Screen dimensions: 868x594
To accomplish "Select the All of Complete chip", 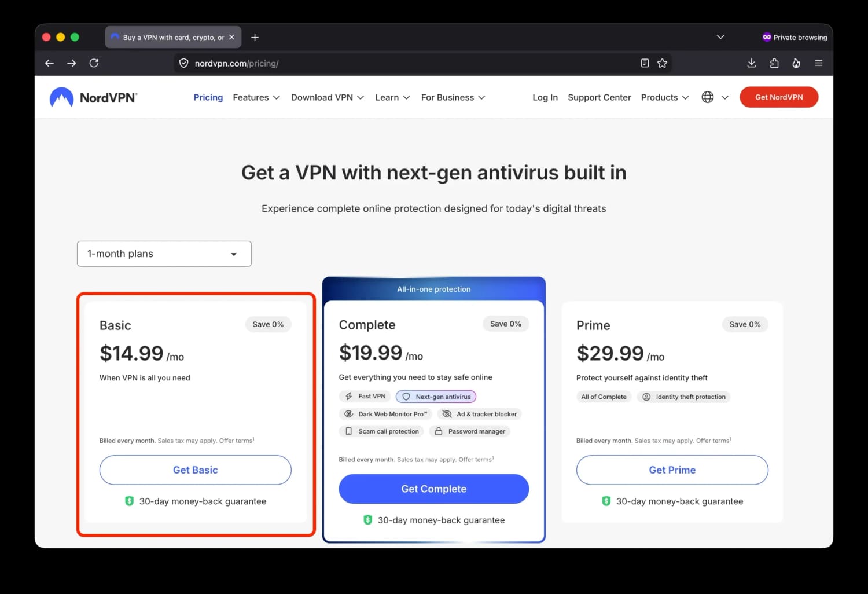I will pos(604,397).
